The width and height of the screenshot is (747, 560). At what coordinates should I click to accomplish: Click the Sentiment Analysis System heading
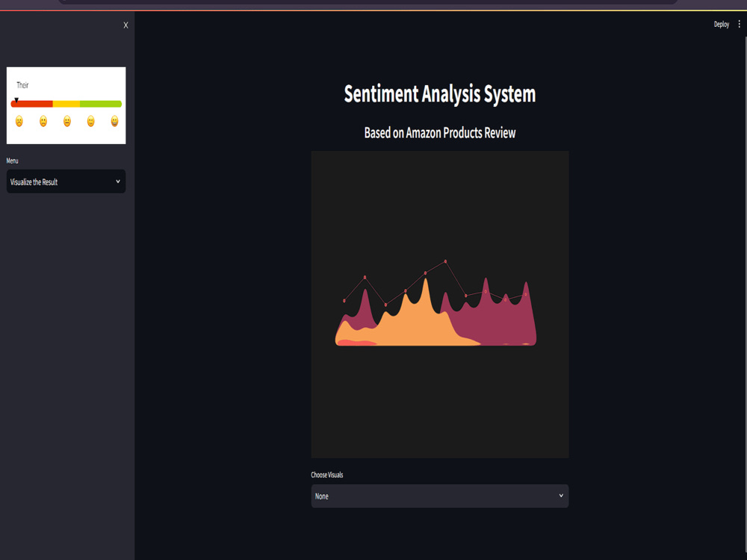tap(440, 94)
